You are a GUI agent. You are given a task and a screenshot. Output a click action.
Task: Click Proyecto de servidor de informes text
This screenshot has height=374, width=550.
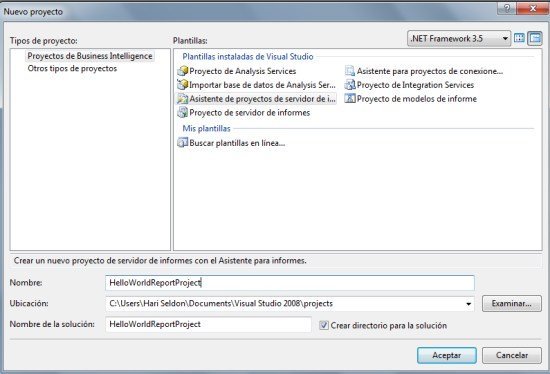click(250, 113)
